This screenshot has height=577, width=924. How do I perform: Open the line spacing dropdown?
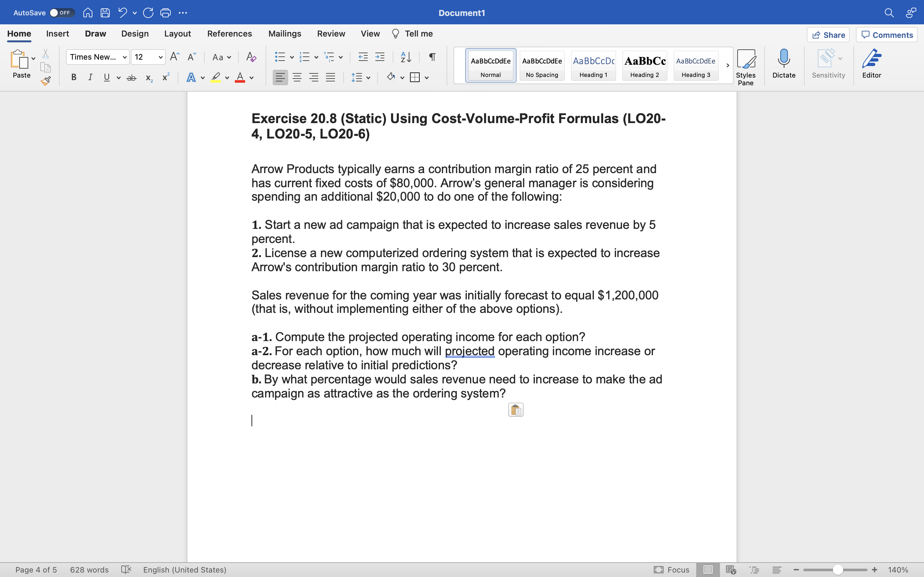(x=361, y=78)
